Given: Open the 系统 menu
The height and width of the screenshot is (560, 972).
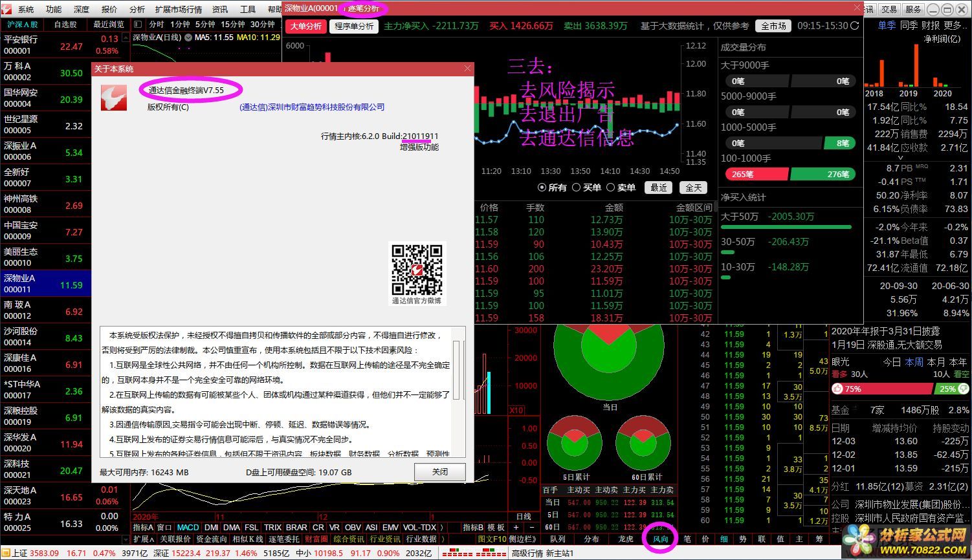Looking at the screenshot, I should (26, 9).
